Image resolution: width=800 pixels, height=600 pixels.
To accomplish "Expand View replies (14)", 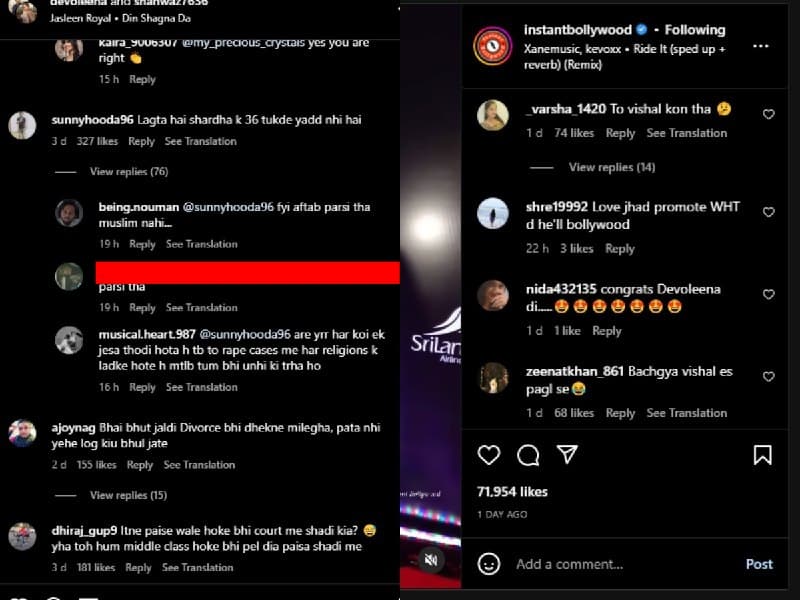I will (612, 167).
